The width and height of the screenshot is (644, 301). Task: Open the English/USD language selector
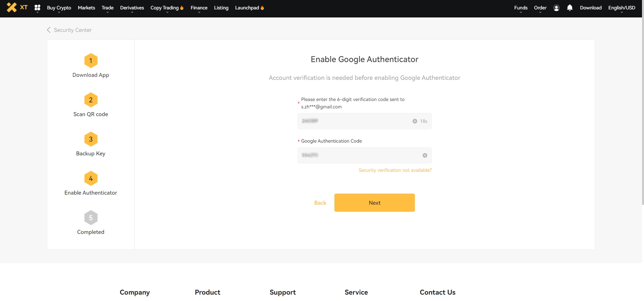coord(622,8)
